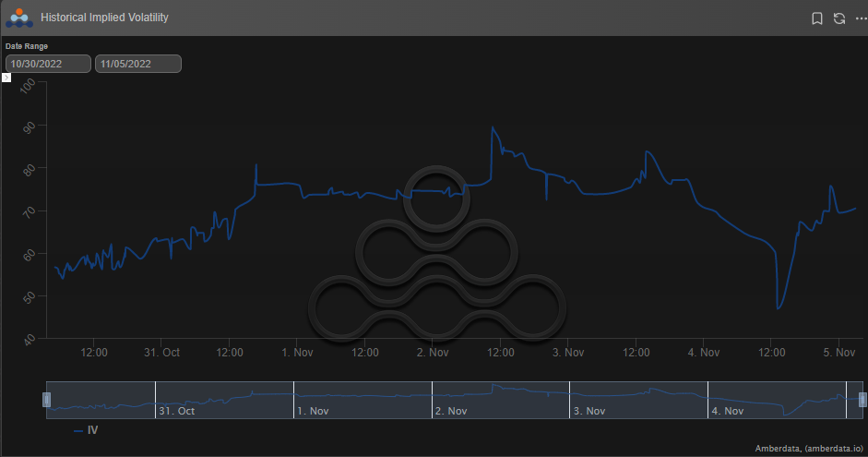Screen dimensions: 868x457
Task: Toggle the IV series legend item
Action: pos(86,430)
